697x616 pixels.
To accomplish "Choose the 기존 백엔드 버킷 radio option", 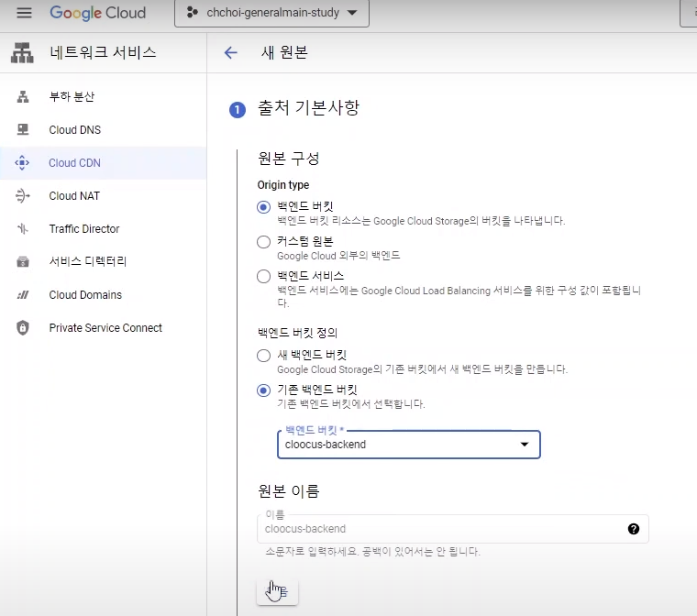I will pyautogui.click(x=263, y=390).
